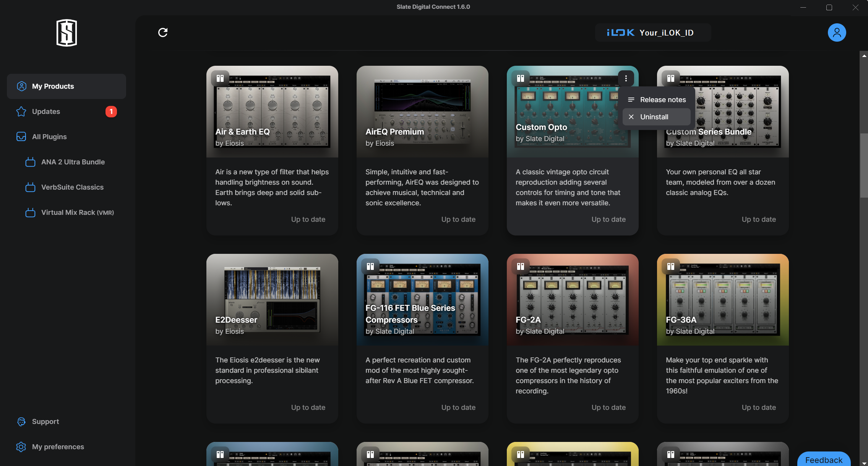The height and width of the screenshot is (466, 868).
Task: Open the three-dot menu on the Custom Opto card
Action: (626, 78)
